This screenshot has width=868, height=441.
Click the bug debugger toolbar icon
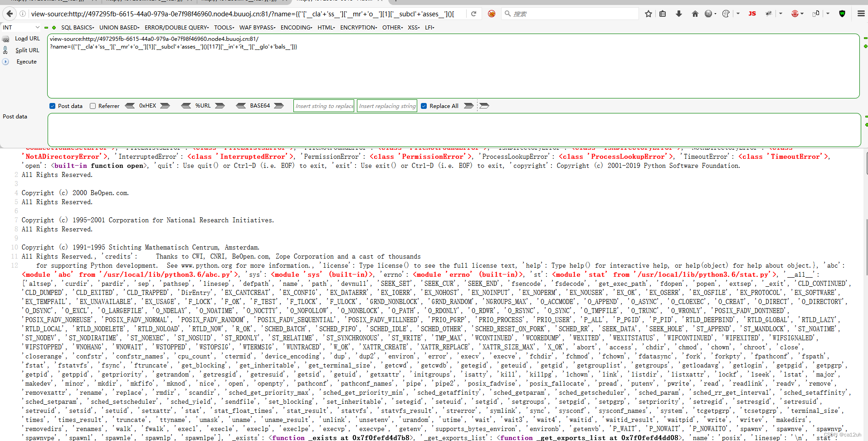tap(769, 14)
